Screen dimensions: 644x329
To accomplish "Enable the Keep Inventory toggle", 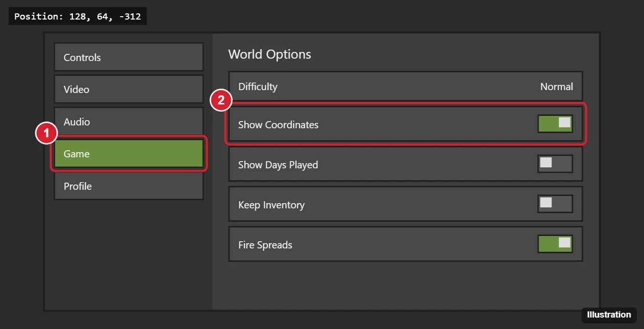I will click(555, 204).
